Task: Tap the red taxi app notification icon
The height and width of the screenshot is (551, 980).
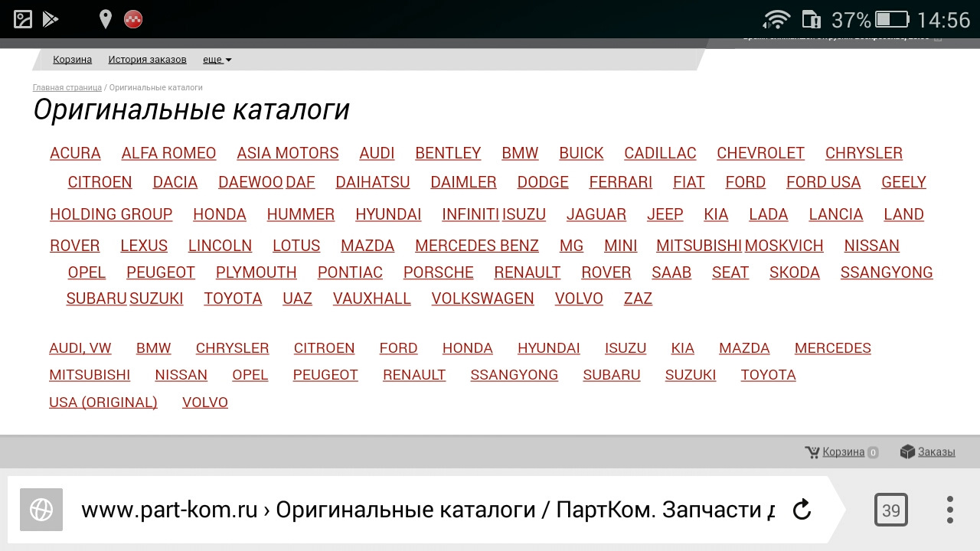Action: (133, 19)
